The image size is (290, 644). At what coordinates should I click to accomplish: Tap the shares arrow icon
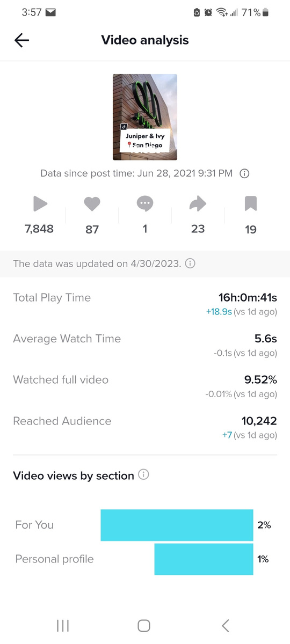tap(198, 203)
